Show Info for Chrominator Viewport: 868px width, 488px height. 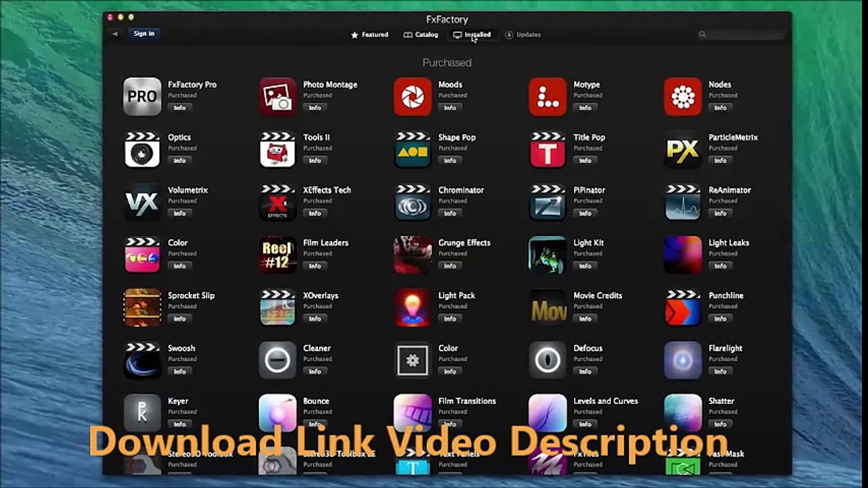pos(450,214)
